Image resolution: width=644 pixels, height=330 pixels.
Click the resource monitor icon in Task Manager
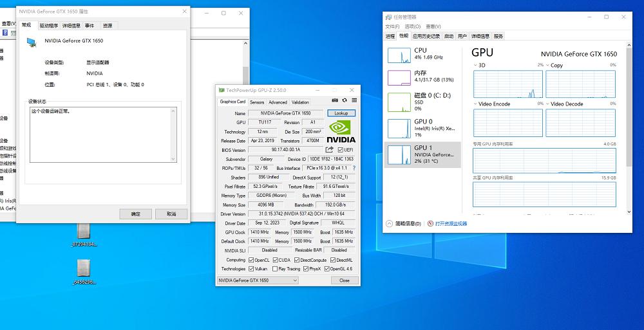click(x=430, y=224)
